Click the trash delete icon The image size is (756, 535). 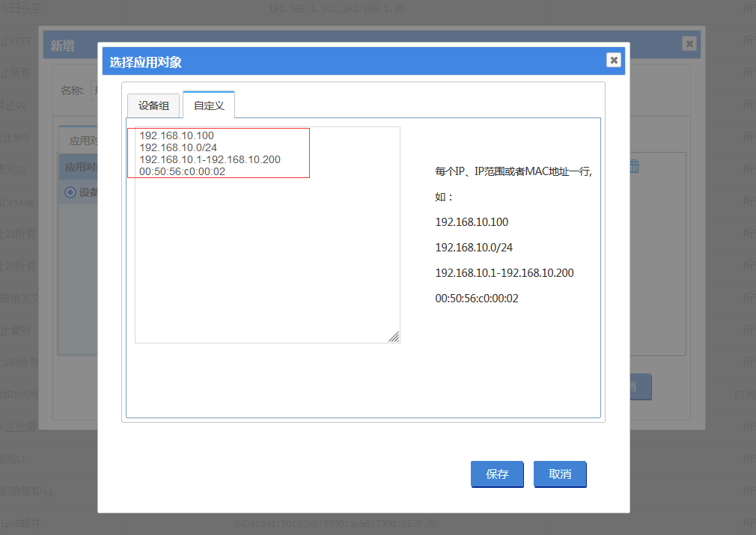(634, 167)
